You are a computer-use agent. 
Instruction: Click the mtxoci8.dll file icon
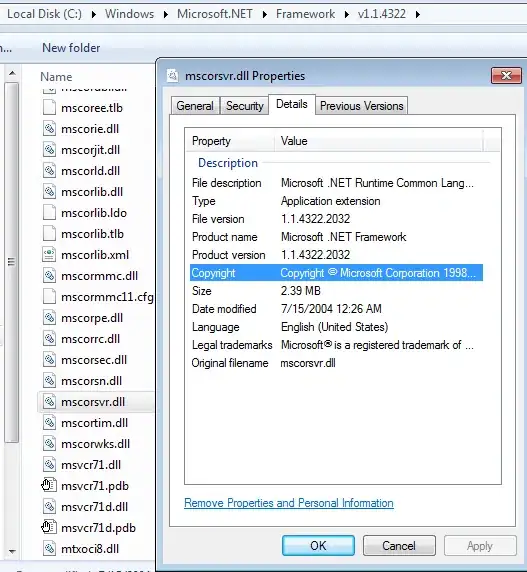click(x=49, y=549)
